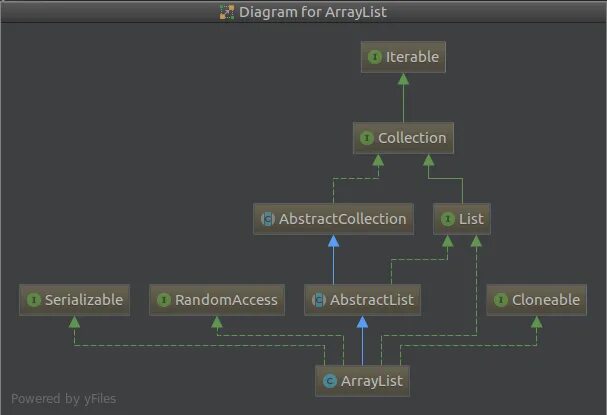The width and height of the screenshot is (607, 415).
Task: Click the interface icon on the Cloneable node
Action: [501, 300]
